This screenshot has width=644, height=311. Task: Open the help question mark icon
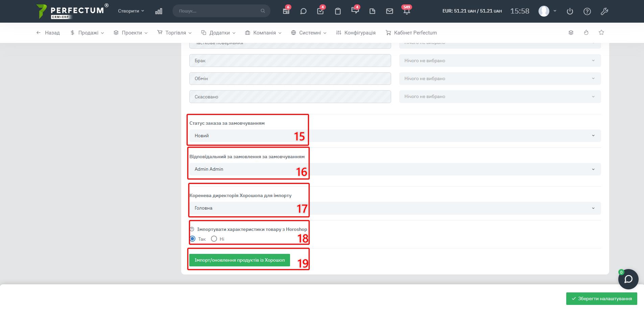(587, 11)
